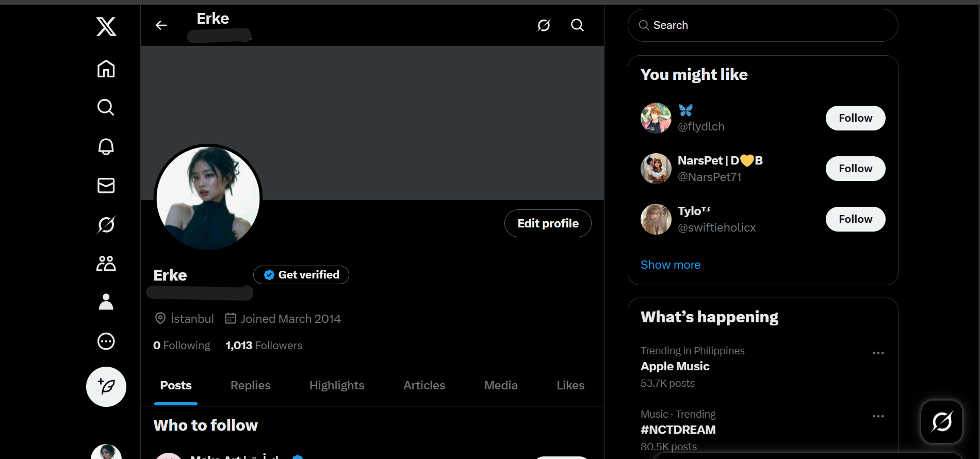Switch to the Replies tab
The height and width of the screenshot is (459, 980).
tap(250, 385)
